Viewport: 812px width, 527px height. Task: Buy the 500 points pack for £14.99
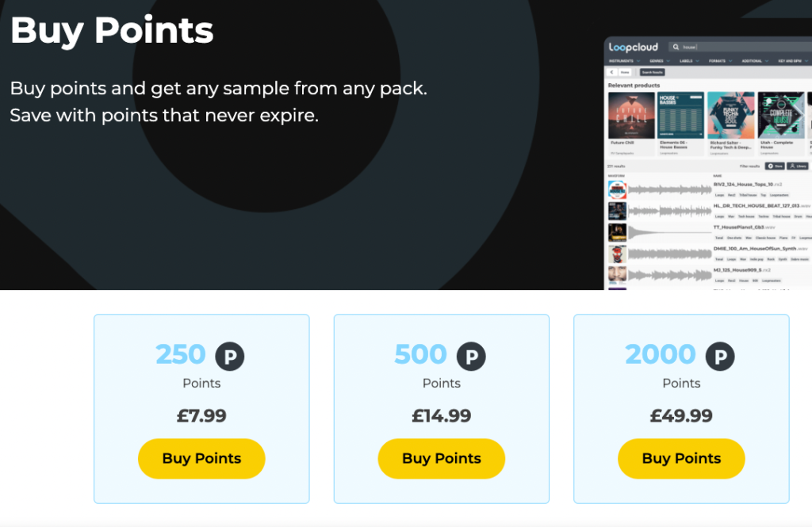click(x=441, y=458)
